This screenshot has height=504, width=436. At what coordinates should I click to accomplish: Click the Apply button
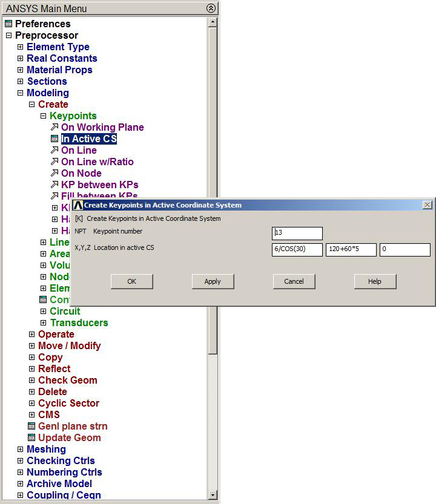[213, 281]
